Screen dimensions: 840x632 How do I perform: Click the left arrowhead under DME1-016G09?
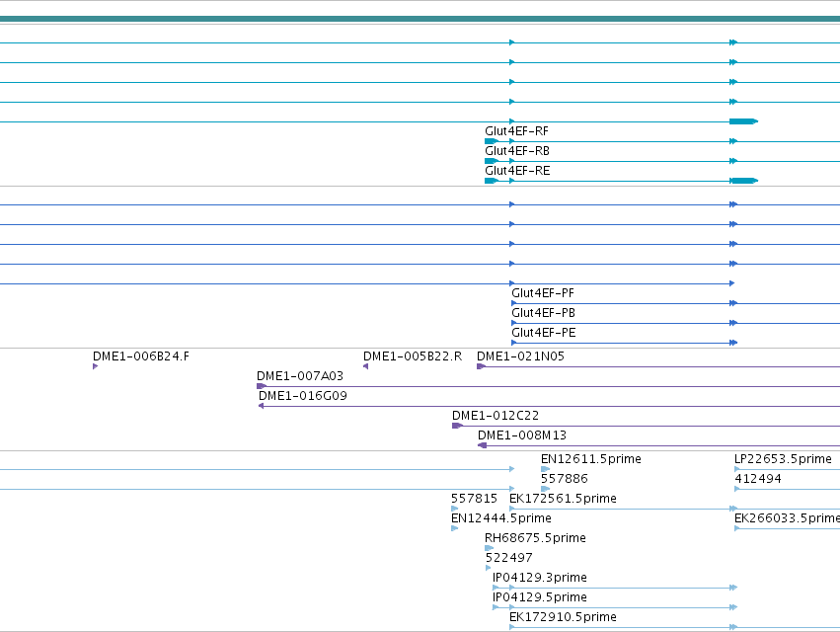(x=261, y=406)
